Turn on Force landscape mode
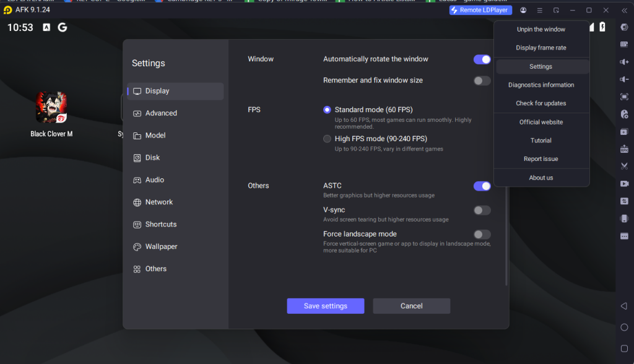 pos(482,235)
